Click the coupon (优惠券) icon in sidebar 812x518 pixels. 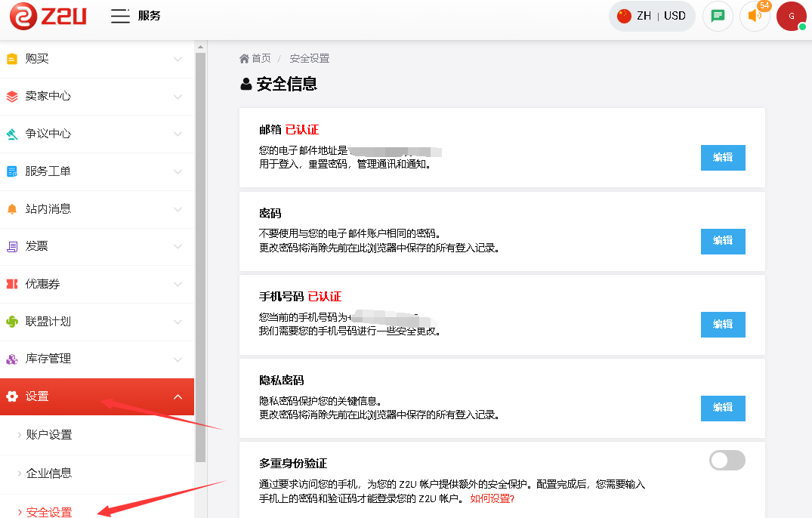click(11, 284)
